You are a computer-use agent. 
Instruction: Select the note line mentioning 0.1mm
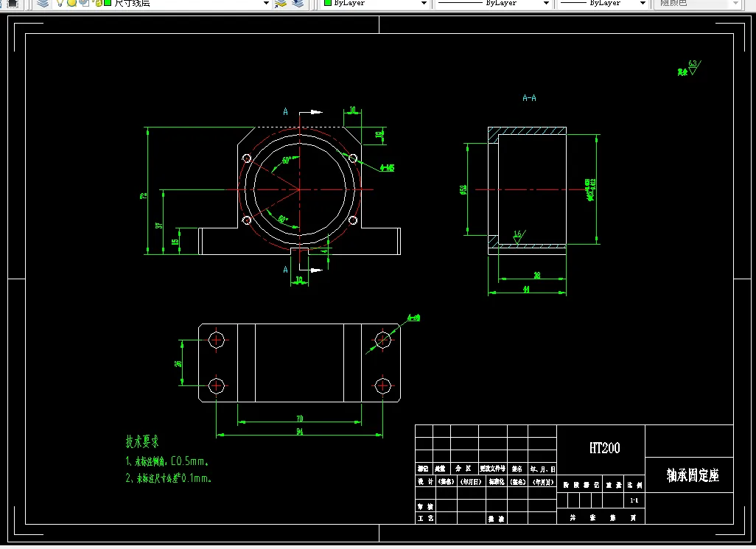click(x=168, y=478)
